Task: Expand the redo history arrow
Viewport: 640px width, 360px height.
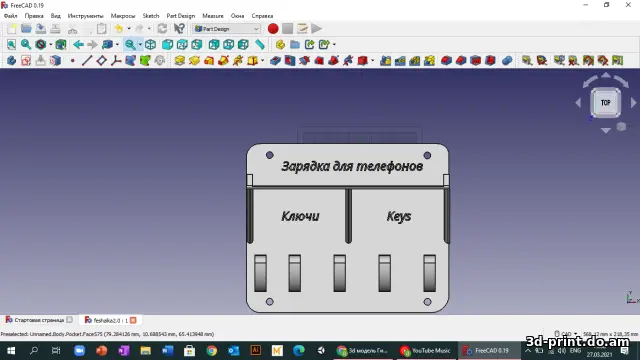Action: click(x=149, y=29)
